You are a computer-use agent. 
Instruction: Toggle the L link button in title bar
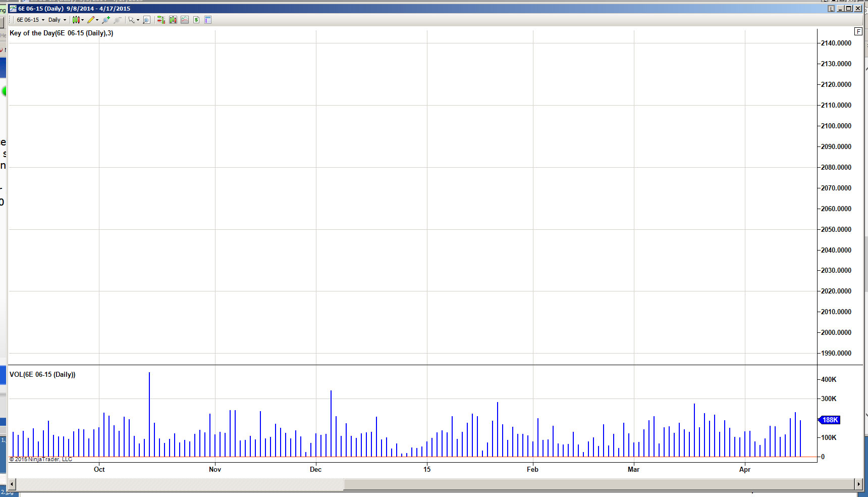(x=831, y=9)
